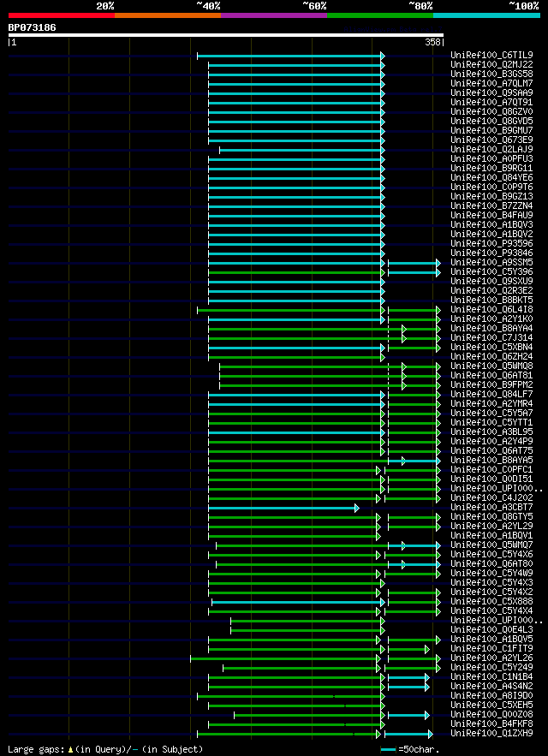
Task: Click the UniRef100_A0PFU3 label
Action: [491, 159]
